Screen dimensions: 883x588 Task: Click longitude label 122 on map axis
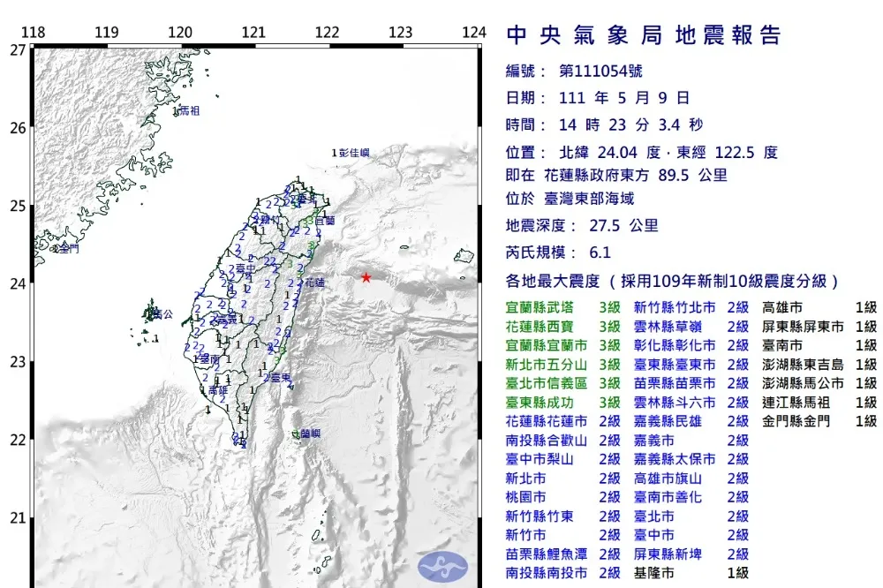point(328,32)
